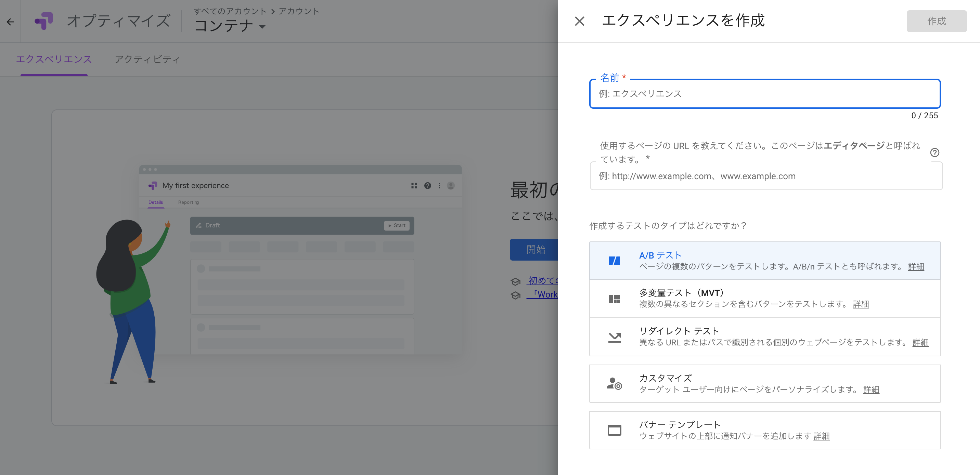Close the エクスペリエンスを作成 dialog

(580, 21)
